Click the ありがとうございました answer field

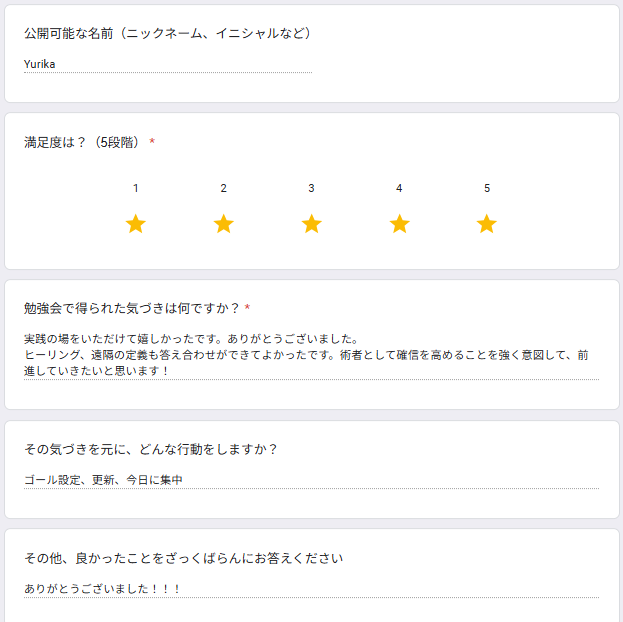click(x=311, y=589)
